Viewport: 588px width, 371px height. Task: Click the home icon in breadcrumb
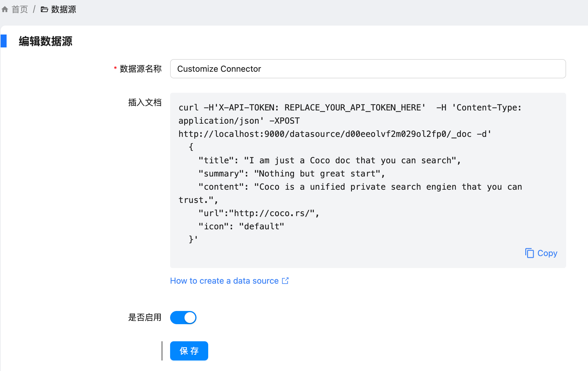click(5, 10)
